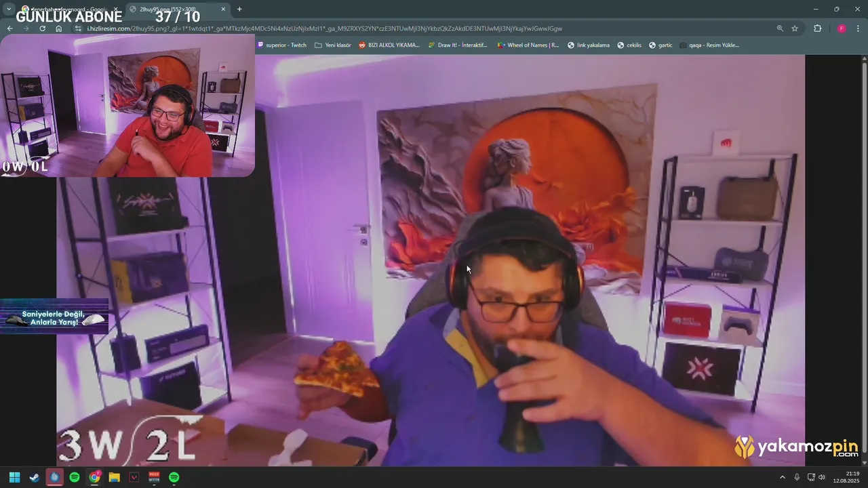Image resolution: width=868 pixels, height=488 pixels.
Task: Open Steam from the taskbar
Action: 34,477
